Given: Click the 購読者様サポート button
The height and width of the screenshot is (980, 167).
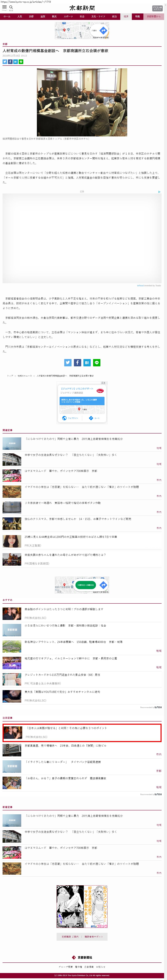Looking at the screenshot, I should click(x=94, y=937).
